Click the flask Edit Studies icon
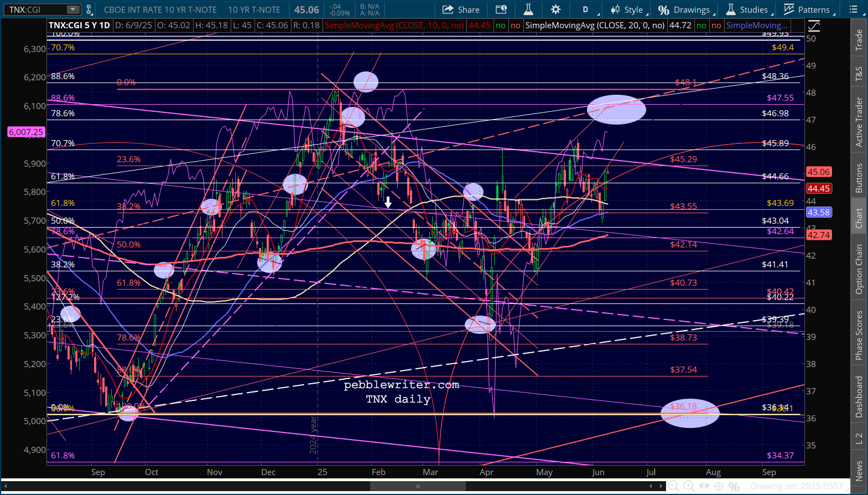Image resolution: width=868 pixels, height=495 pixels. pos(528,9)
